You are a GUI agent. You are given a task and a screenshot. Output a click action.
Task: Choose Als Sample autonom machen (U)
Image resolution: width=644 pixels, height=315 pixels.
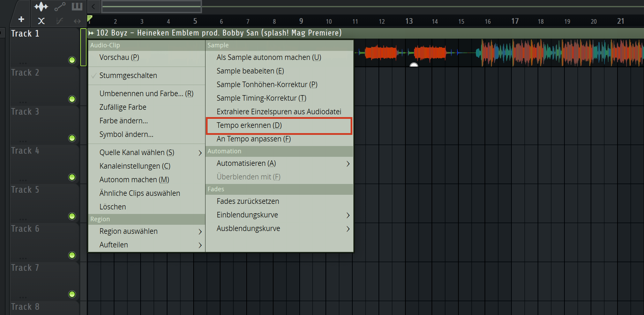pyautogui.click(x=279, y=57)
